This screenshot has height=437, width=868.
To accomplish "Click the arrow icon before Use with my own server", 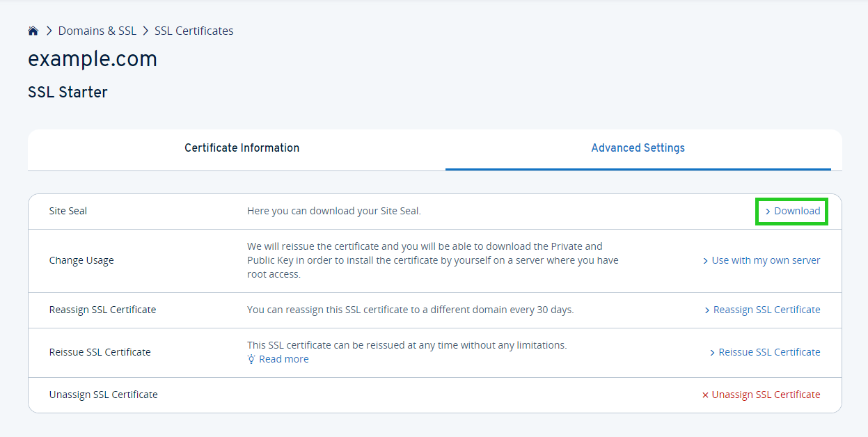I will (706, 261).
